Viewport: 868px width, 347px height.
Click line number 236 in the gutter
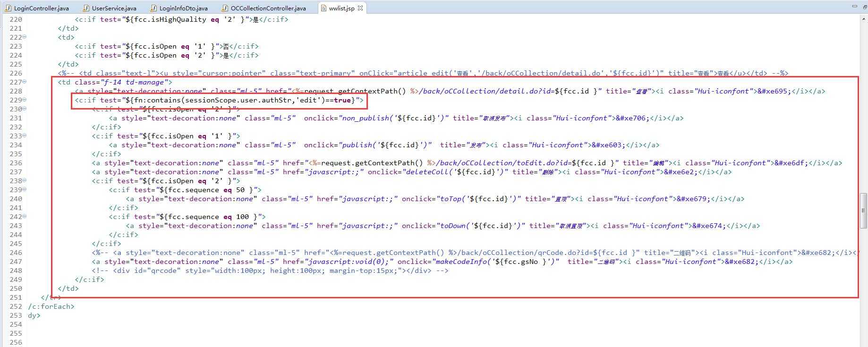pyautogui.click(x=16, y=163)
